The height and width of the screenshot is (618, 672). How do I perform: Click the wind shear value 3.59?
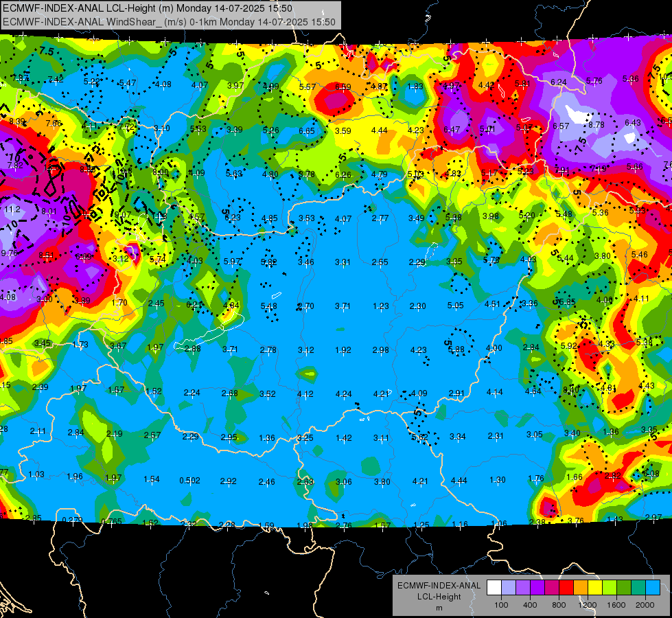click(343, 130)
